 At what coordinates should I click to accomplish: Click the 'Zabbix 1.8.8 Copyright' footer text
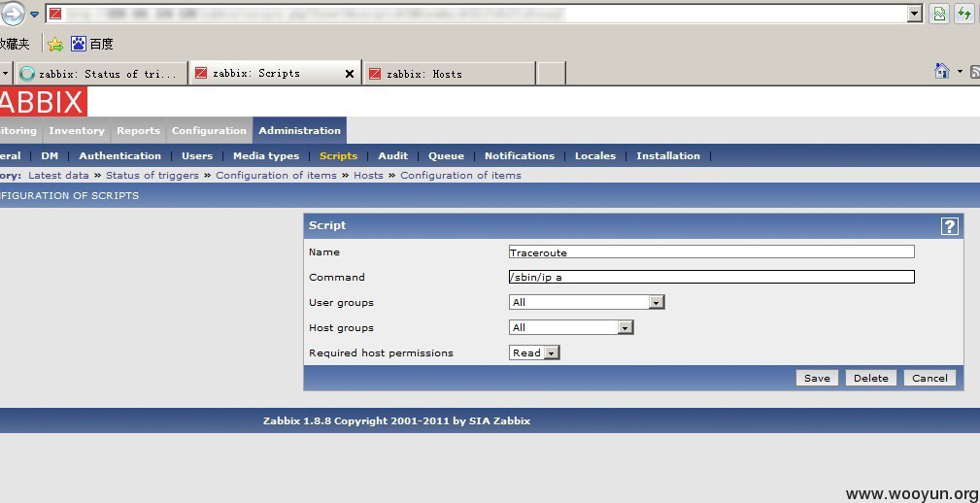[x=397, y=420]
